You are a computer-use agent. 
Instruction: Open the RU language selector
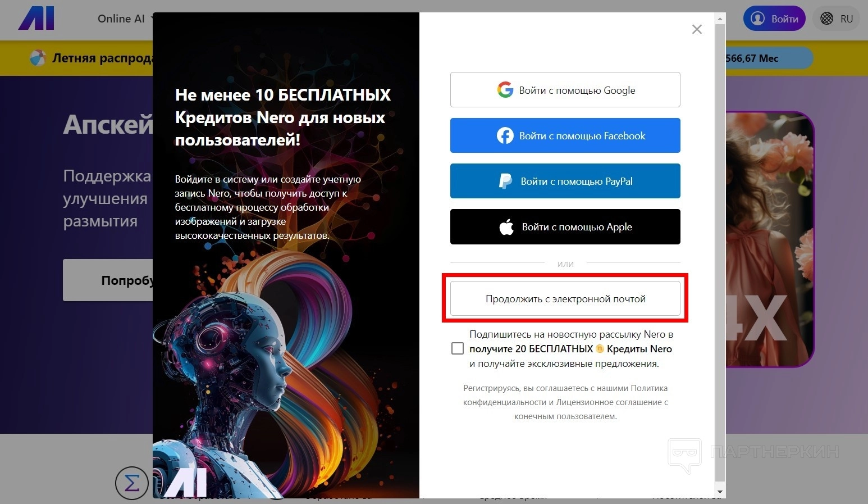837,19
